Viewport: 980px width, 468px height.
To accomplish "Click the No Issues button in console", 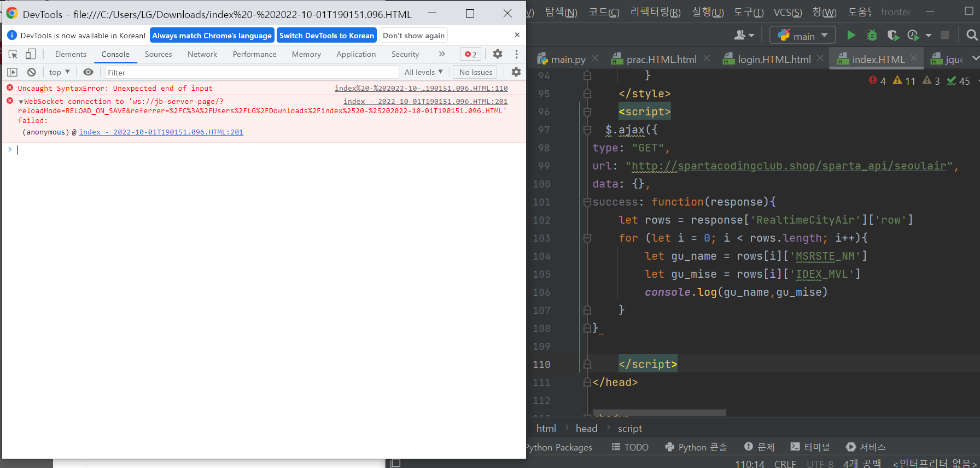I will [476, 72].
